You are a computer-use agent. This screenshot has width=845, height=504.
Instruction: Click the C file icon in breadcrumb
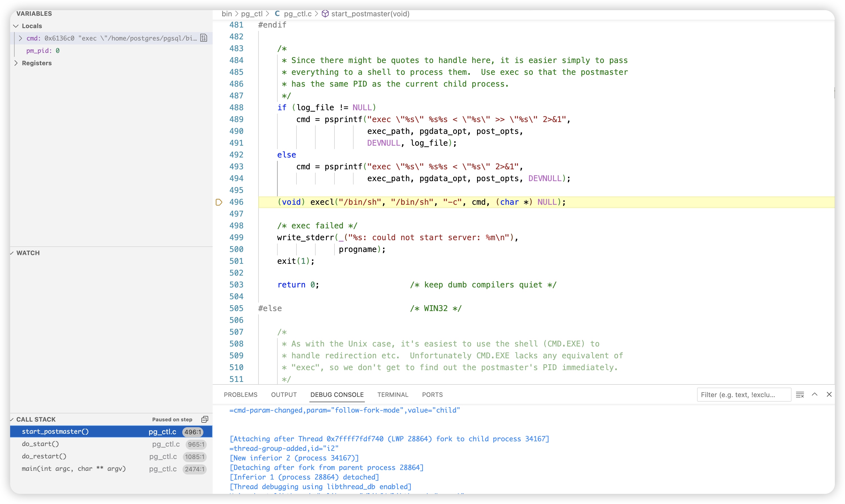point(277,13)
